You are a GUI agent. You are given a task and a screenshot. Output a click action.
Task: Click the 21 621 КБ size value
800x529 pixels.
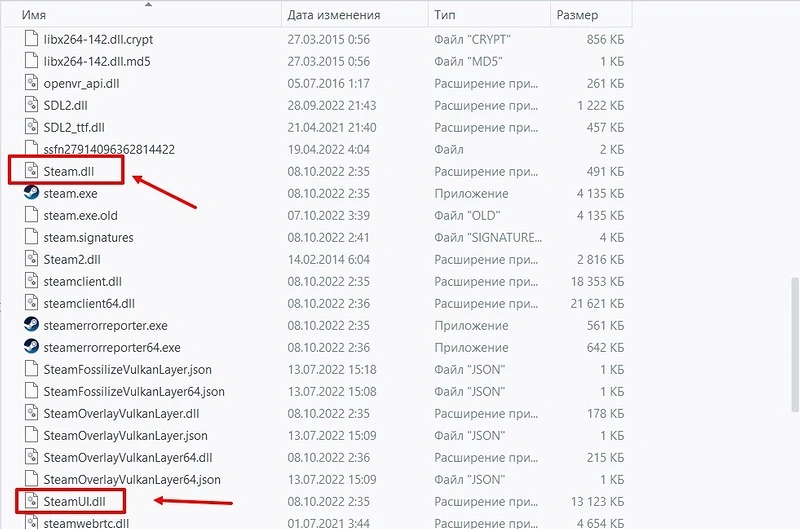tap(597, 304)
